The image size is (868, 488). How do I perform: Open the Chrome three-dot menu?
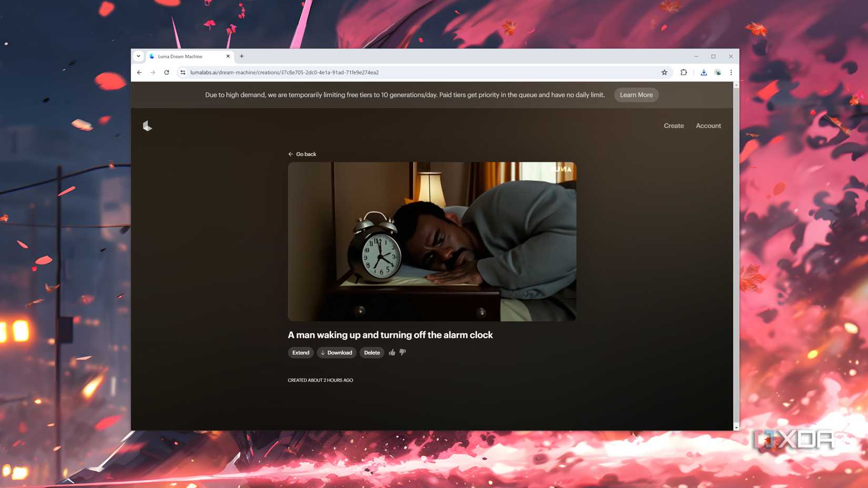pos(731,73)
